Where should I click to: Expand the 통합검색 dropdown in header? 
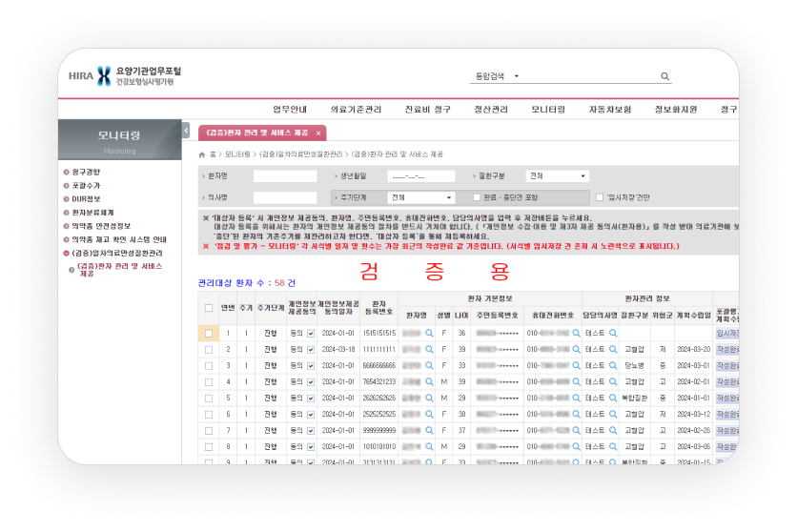pos(516,76)
